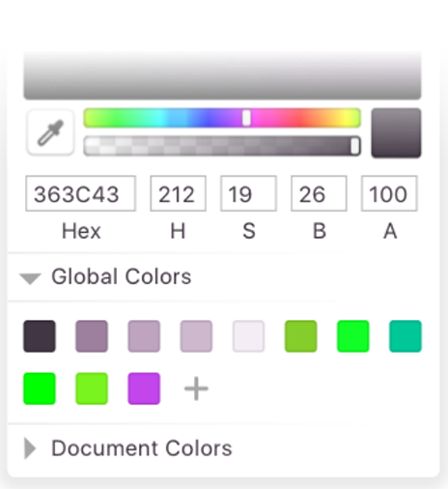
Task: Click the Hex input field showing 363C43
Action: coord(81,193)
